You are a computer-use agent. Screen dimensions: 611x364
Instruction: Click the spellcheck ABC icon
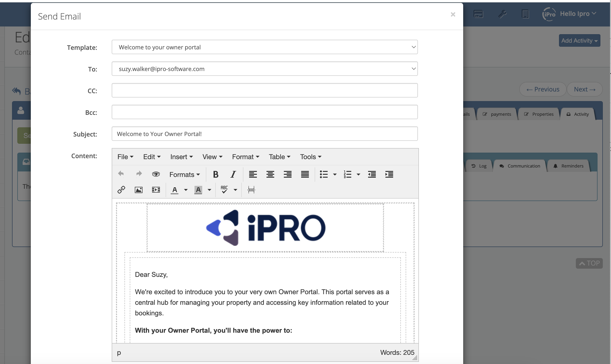(x=224, y=190)
